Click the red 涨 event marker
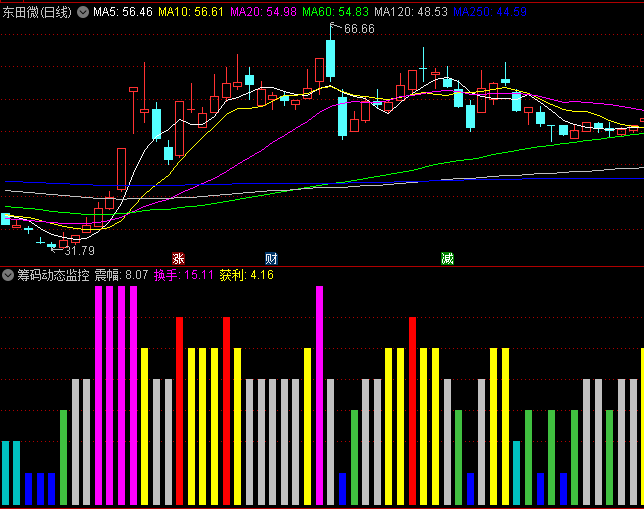Image resolution: width=644 pixels, height=509 pixels. tap(178, 258)
